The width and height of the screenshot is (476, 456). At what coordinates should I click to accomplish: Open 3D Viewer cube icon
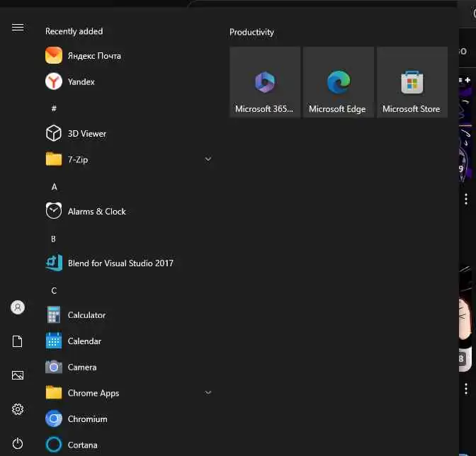click(54, 134)
